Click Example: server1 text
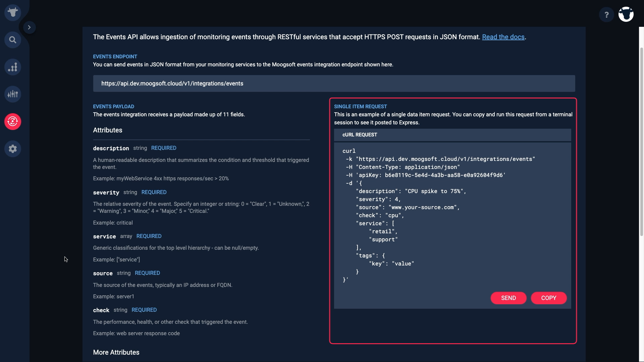This screenshot has width=644, height=362. (x=113, y=297)
